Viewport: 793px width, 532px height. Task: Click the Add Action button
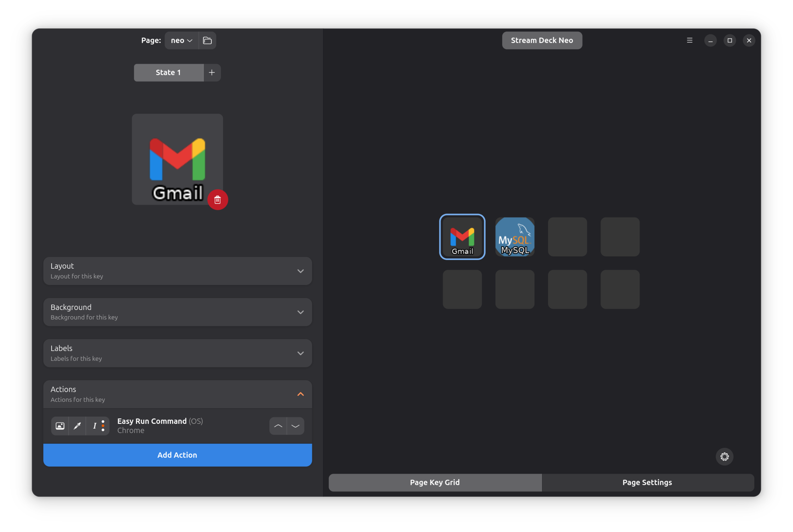pyautogui.click(x=178, y=455)
